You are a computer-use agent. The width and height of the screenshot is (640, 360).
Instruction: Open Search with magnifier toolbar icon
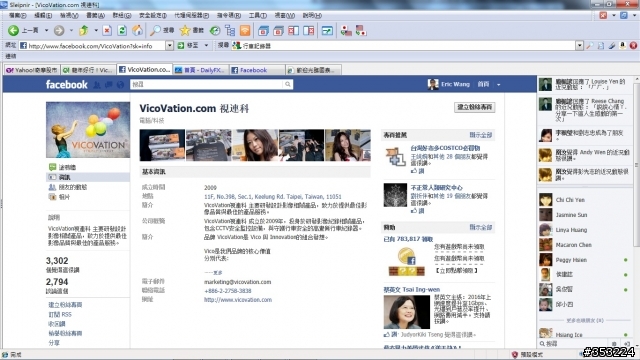[x=155, y=31]
